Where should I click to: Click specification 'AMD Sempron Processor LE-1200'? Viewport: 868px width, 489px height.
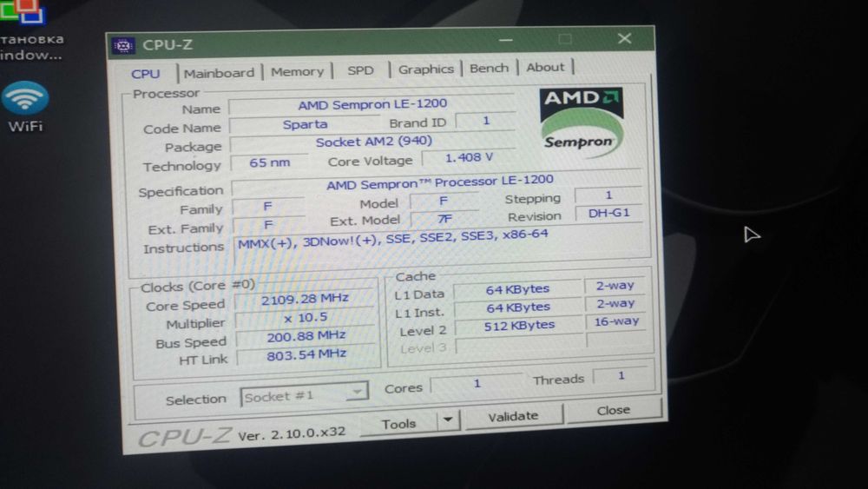(x=439, y=182)
